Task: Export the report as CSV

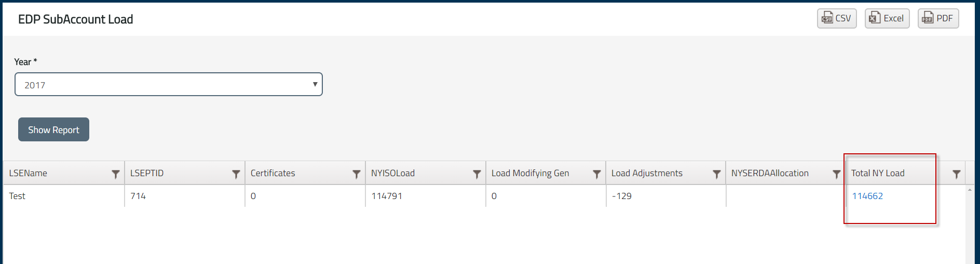Action: pos(837,19)
